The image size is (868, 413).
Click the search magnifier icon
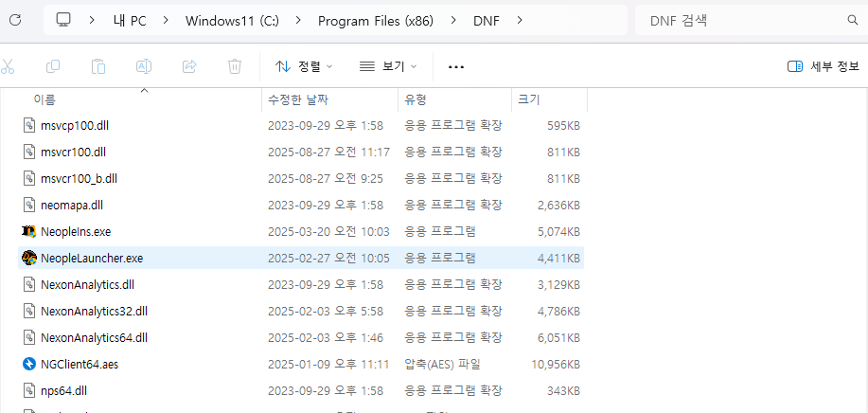[x=853, y=21]
